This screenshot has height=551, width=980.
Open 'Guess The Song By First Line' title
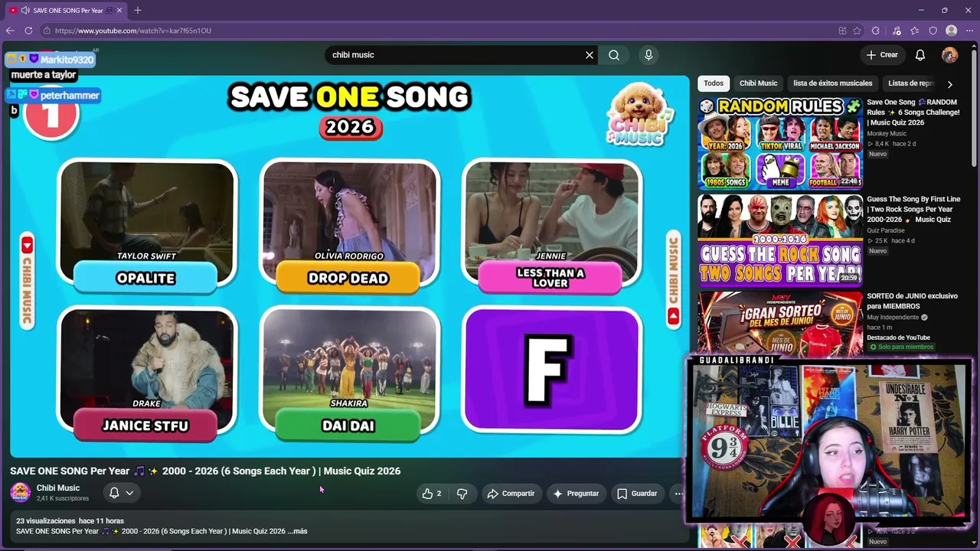click(913, 209)
